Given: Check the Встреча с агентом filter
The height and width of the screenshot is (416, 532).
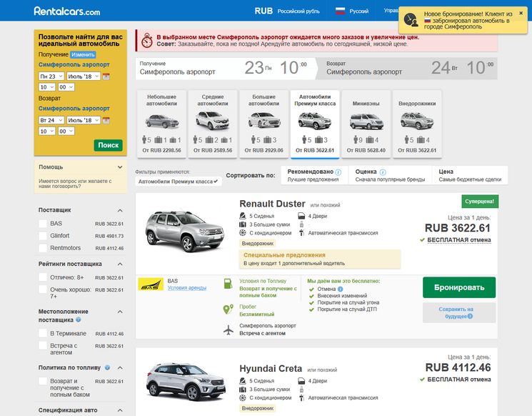Looking at the screenshot, I should click(x=43, y=345).
